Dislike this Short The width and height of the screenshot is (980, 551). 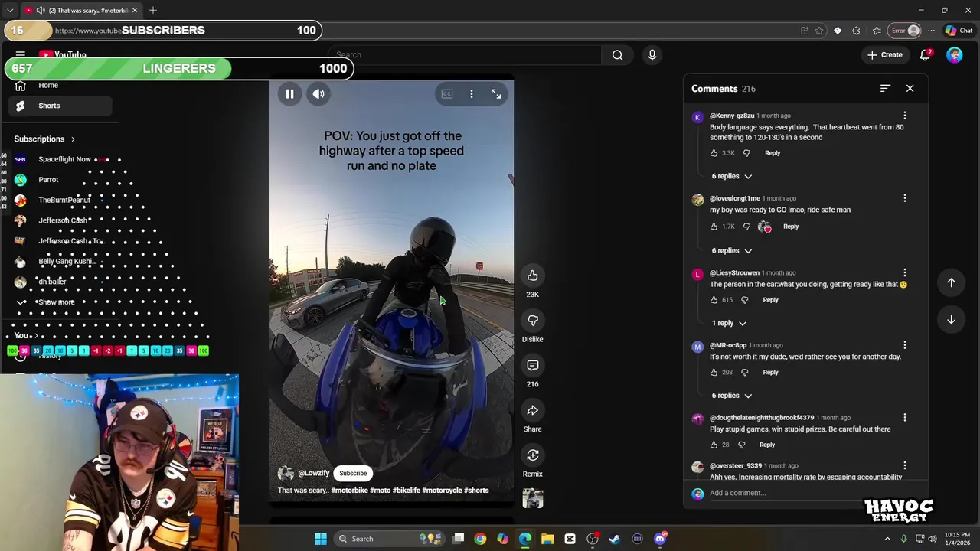(533, 321)
